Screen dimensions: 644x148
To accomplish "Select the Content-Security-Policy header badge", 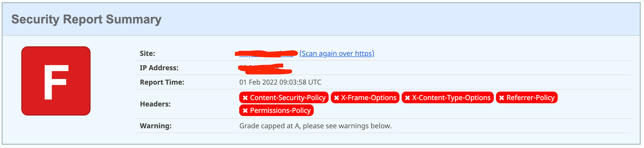I will 284,98.
